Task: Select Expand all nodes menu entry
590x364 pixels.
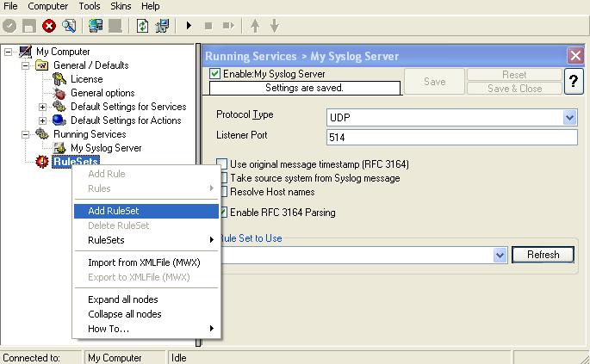Action: 146,299
